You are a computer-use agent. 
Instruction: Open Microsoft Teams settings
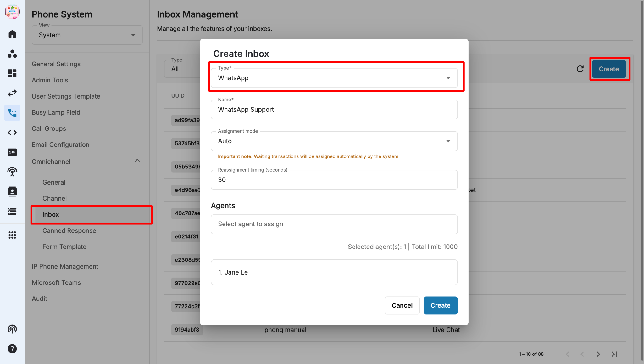[x=56, y=282]
